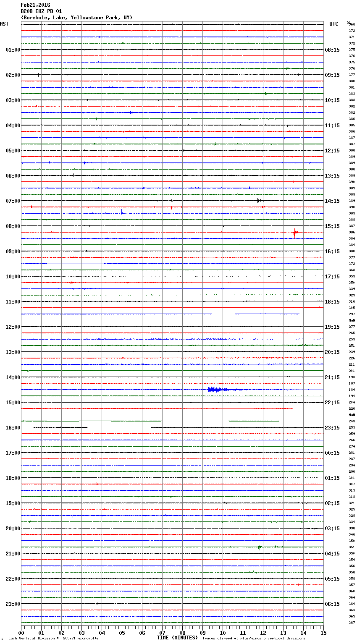Click the DC offset value 281
357x644 pixels.
pyautogui.click(x=352, y=453)
